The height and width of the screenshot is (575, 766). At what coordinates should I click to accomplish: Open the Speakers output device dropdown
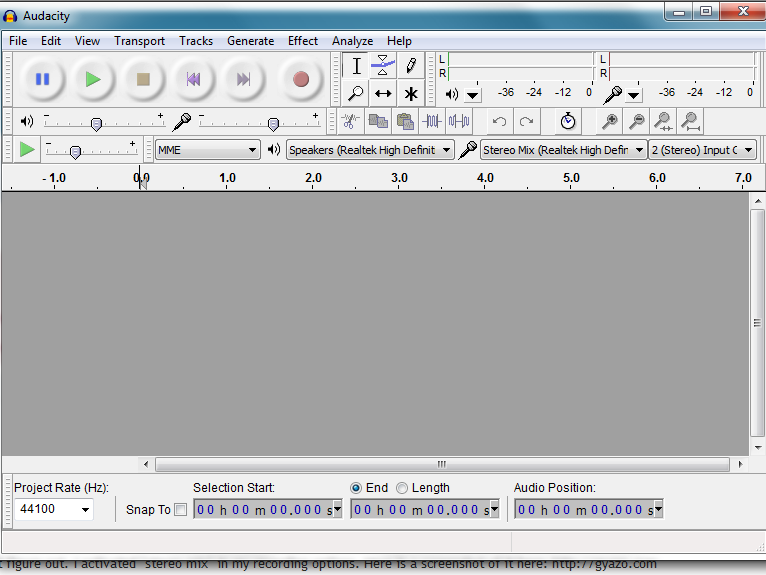[x=370, y=150]
